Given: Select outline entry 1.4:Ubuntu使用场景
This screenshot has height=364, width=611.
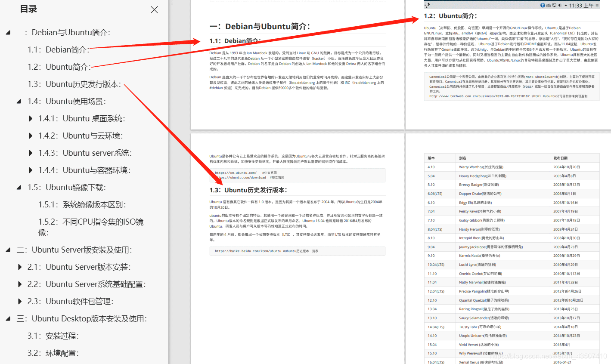Looking at the screenshot, I should (67, 102).
